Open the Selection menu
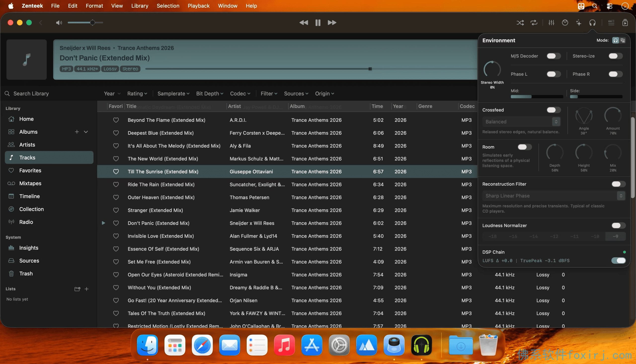Screen dimensions: 636x364 pos(168,6)
